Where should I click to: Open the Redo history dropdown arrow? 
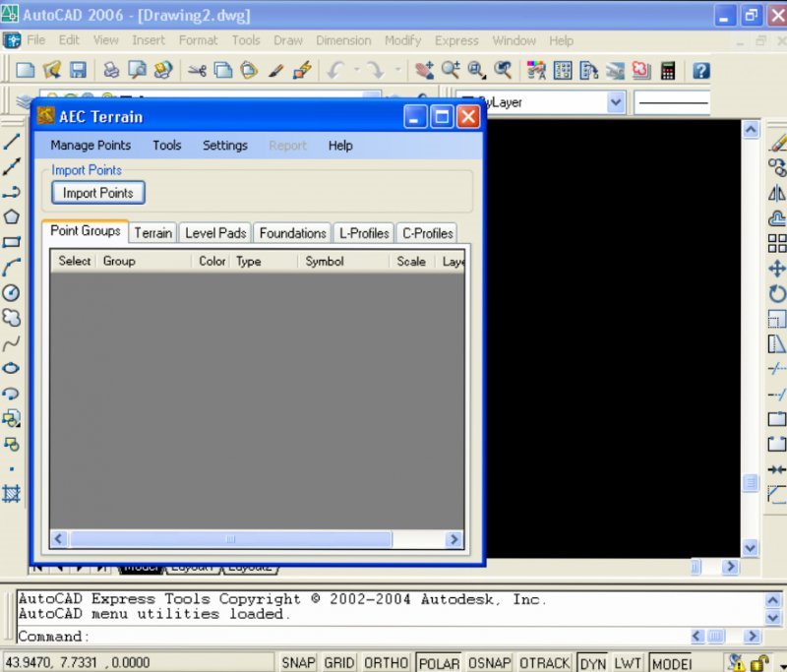tap(397, 70)
